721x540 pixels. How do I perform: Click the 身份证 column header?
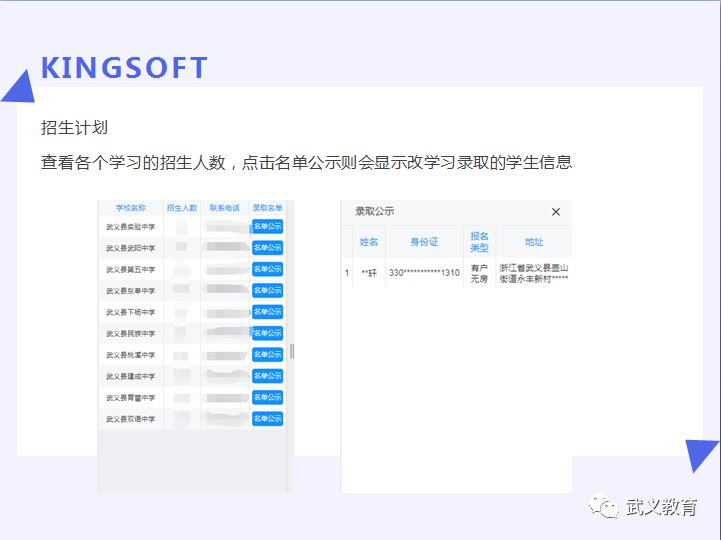point(425,242)
